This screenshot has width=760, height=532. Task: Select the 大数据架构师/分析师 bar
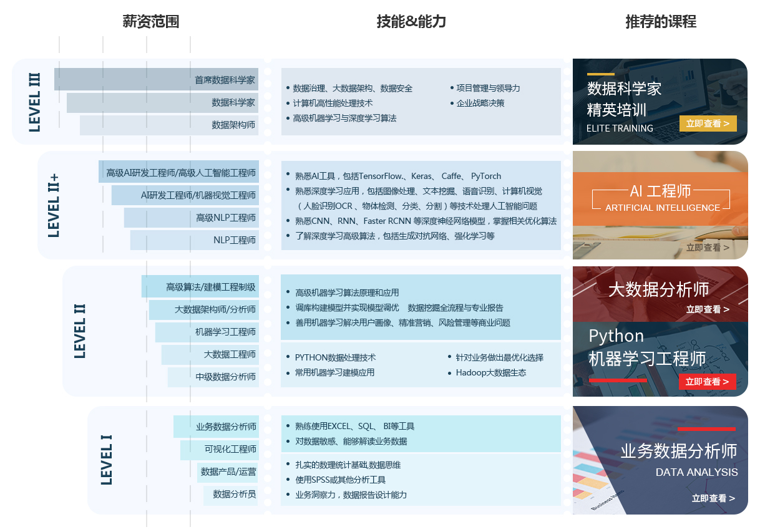(x=204, y=310)
